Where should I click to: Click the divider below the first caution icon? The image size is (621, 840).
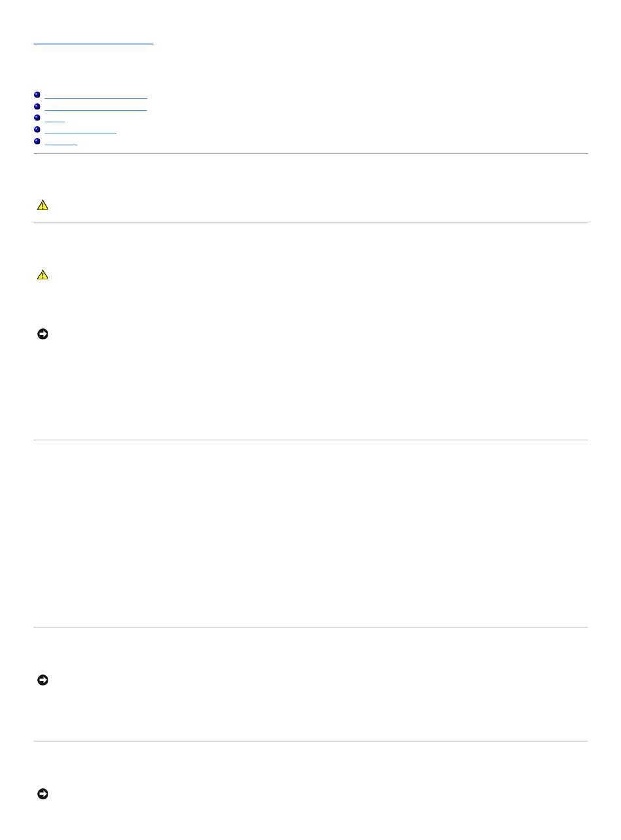tap(310, 222)
